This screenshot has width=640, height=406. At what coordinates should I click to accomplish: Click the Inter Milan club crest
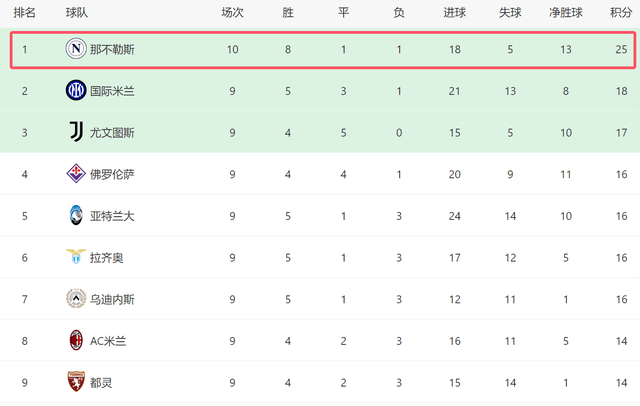pos(76,91)
